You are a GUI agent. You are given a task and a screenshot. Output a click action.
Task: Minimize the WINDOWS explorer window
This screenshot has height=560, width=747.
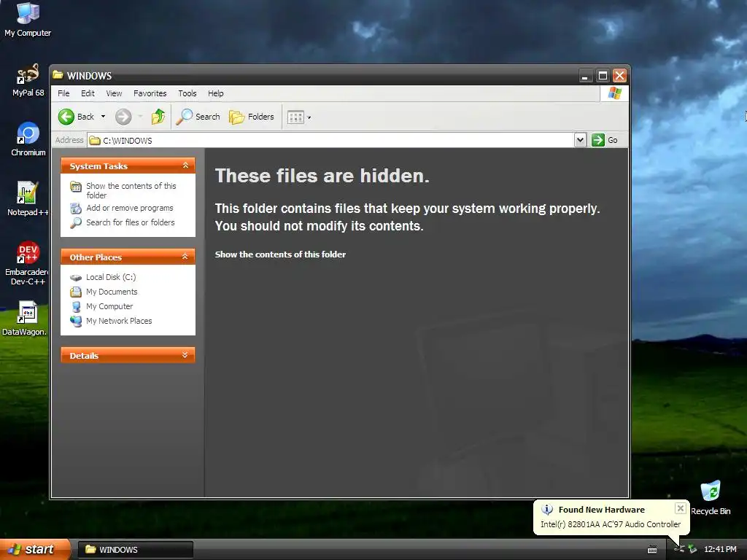(x=586, y=75)
